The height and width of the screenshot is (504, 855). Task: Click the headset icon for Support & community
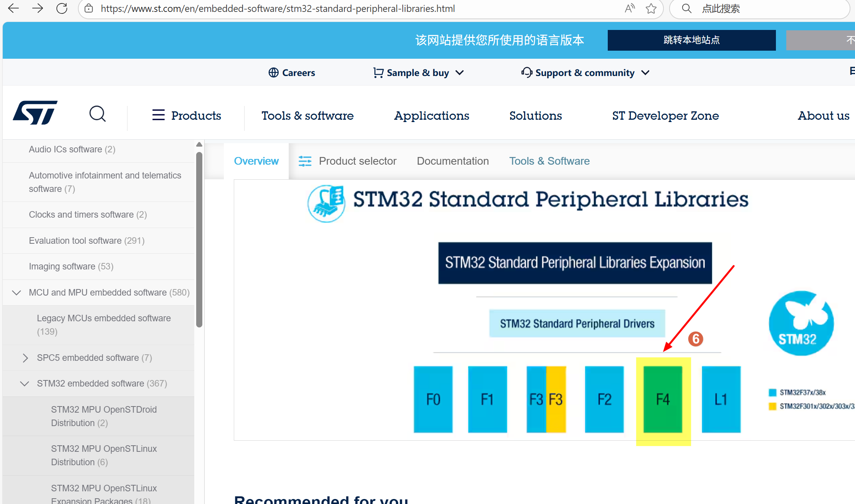pyautogui.click(x=527, y=73)
